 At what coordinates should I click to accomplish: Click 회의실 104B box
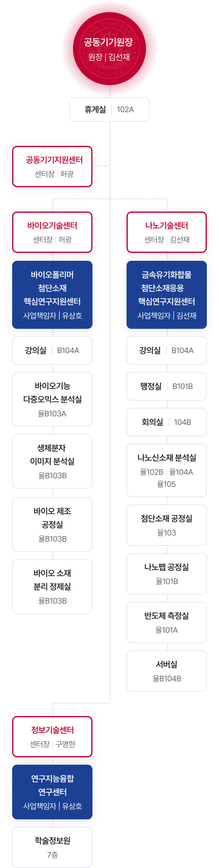[167, 422]
